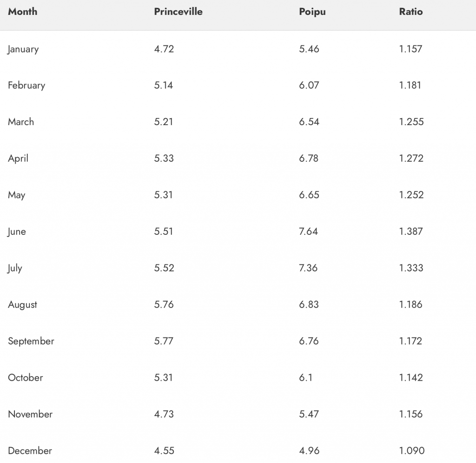476x463 pixels.
Task: Click the December month cell
Action: [x=30, y=450]
